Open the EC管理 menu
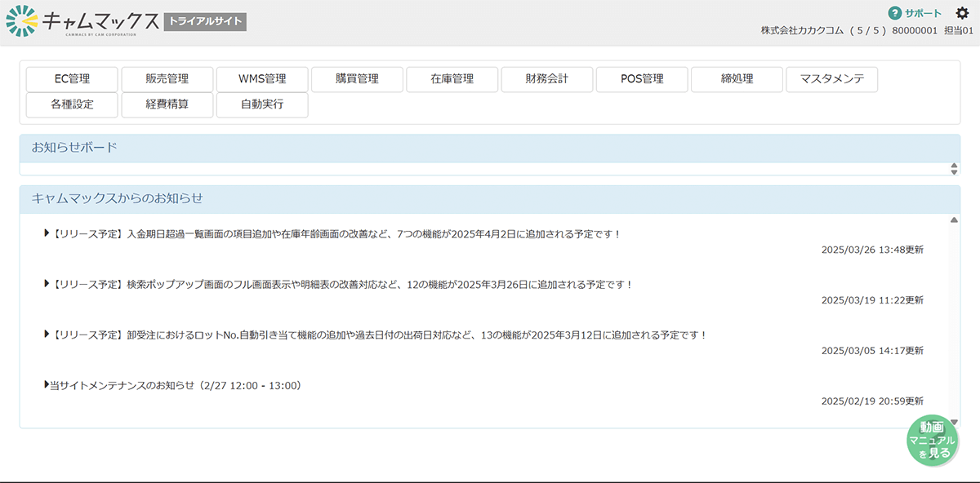 (72, 79)
